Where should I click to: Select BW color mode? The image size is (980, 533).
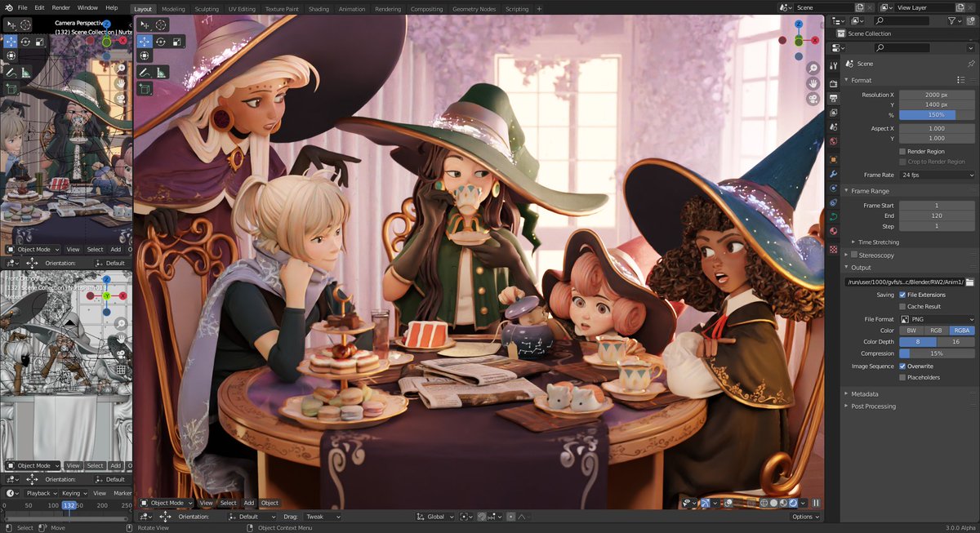[x=911, y=330]
